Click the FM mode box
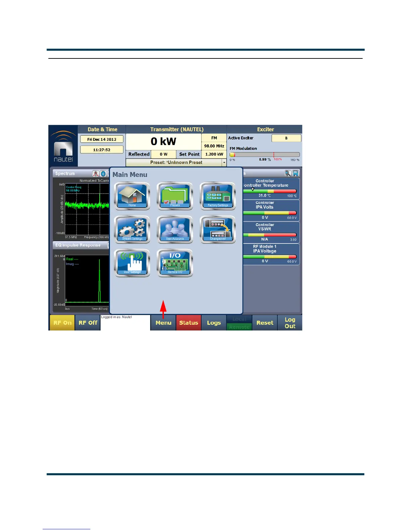411x532 pixels. click(x=214, y=138)
